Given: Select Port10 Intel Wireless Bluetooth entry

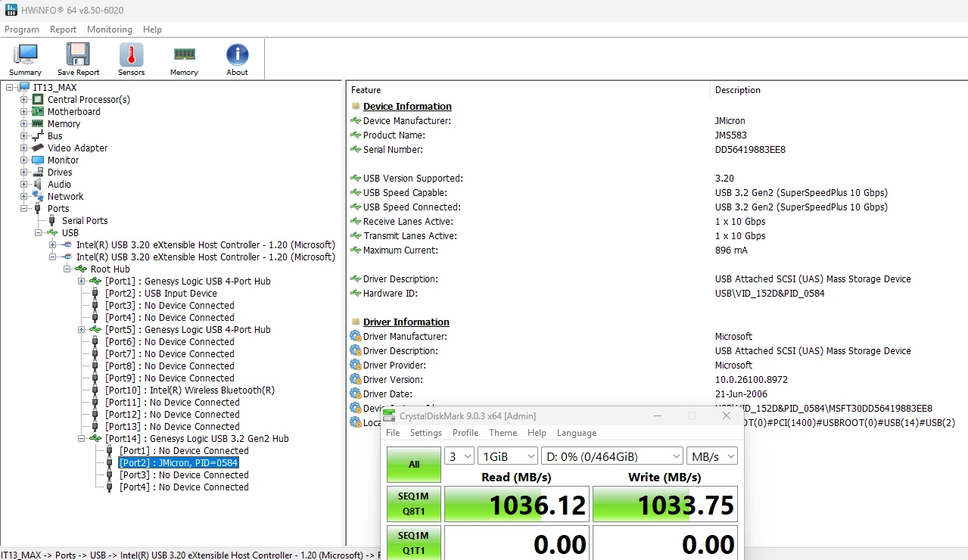Looking at the screenshot, I should pyautogui.click(x=190, y=390).
